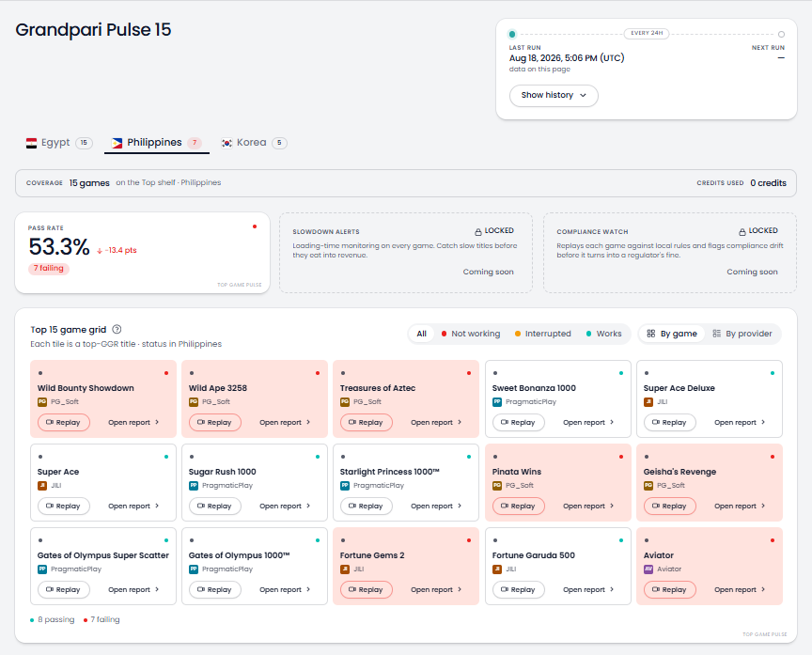The height and width of the screenshot is (655, 812).
Task: Open report for Gates of Olympus Super Scatter
Action: click(x=133, y=590)
